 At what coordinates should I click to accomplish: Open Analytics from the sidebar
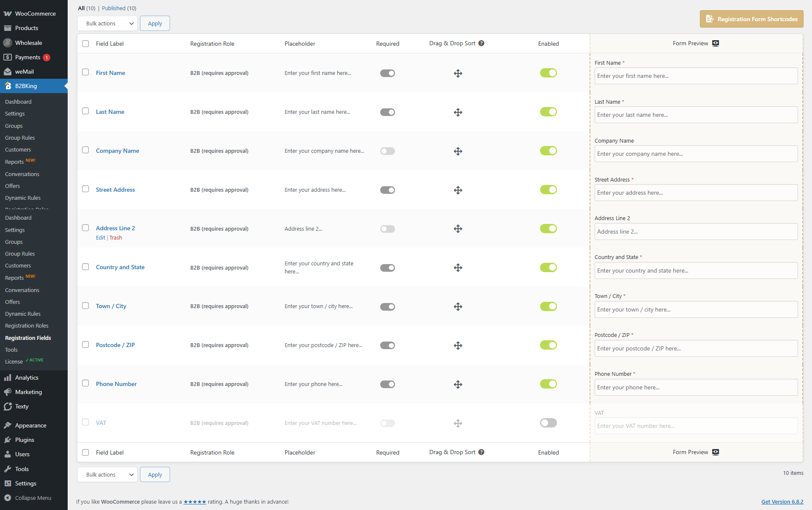tap(27, 378)
